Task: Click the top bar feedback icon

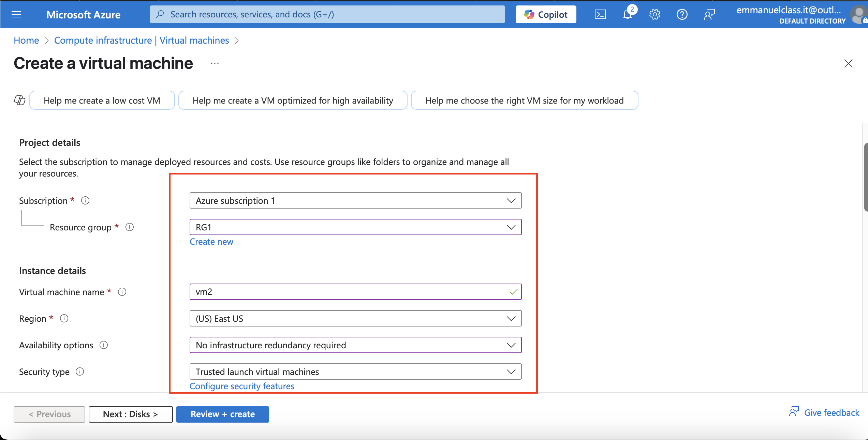Action: [x=709, y=14]
